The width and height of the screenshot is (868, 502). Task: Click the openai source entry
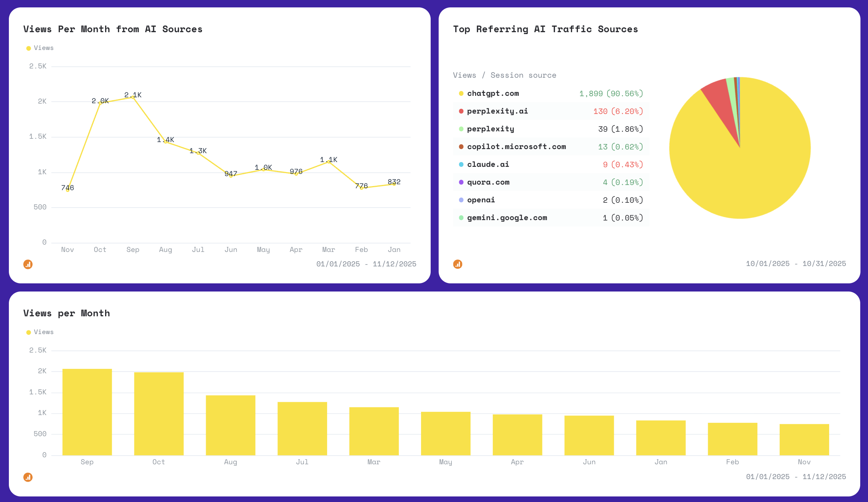(x=481, y=200)
